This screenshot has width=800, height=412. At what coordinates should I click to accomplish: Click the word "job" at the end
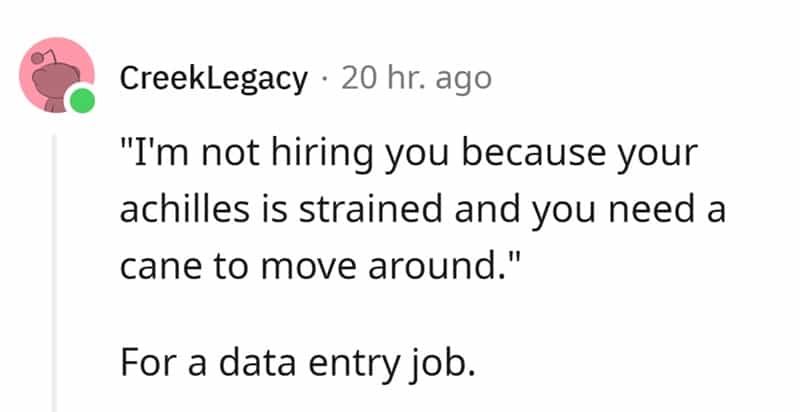point(444,361)
